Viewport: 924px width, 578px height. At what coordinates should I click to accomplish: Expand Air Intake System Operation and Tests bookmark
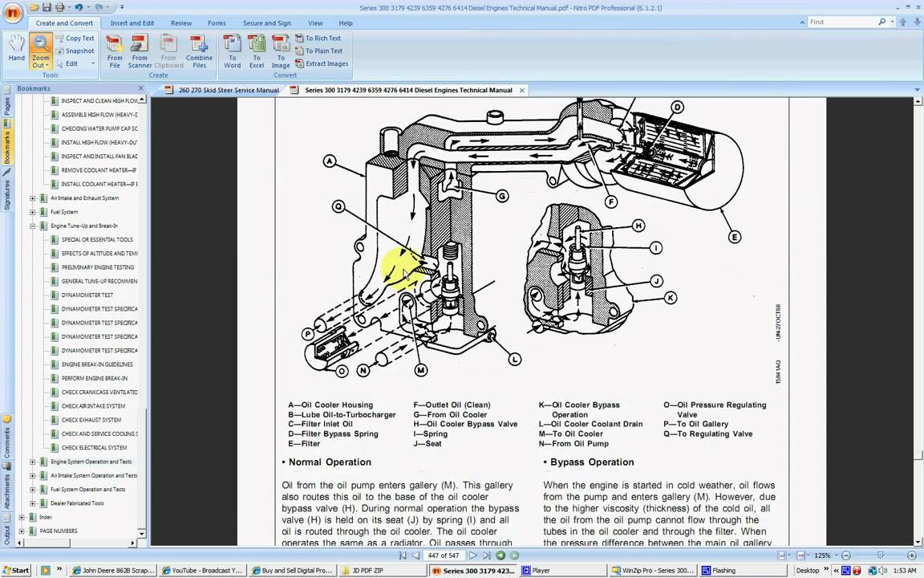click(x=32, y=475)
